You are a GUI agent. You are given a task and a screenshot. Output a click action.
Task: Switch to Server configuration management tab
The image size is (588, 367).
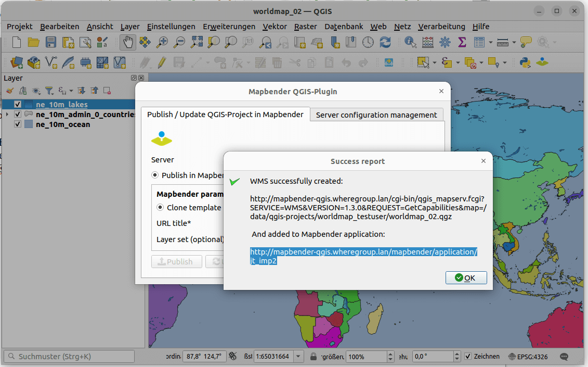tap(376, 115)
